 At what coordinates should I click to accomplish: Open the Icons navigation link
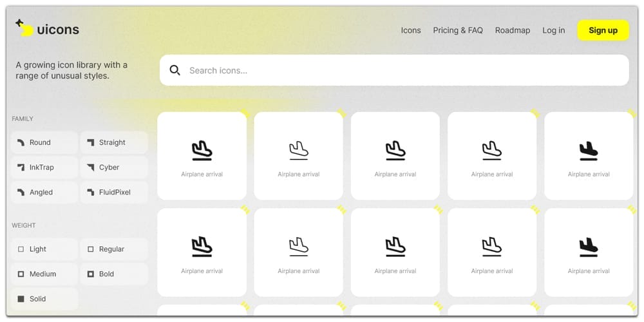(x=411, y=30)
